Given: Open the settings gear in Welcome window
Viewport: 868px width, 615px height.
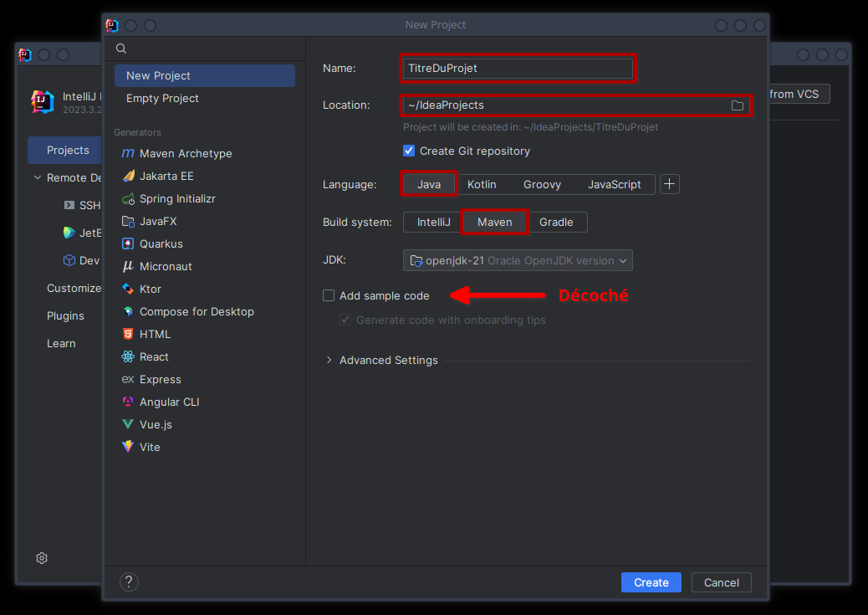Looking at the screenshot, I should click(x=42, y=558).
